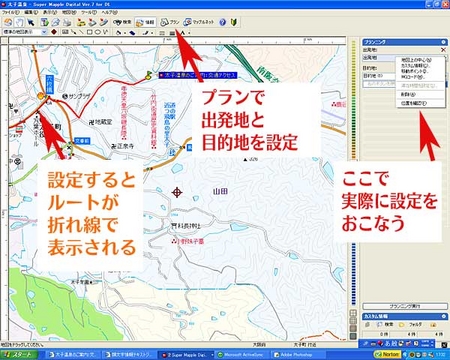Click the globe map icon in toolbar

pos(8,22)
